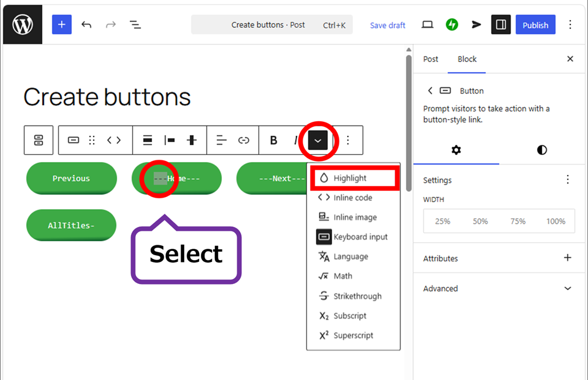Click the AllTitles- green button
Image resolution: width=588 pixels, height=380 pixels.
[x=71, y=225]
